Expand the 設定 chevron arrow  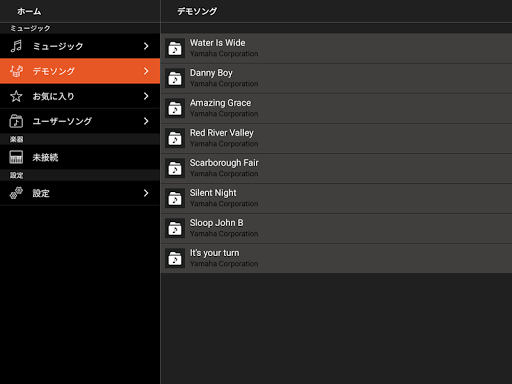146,193
